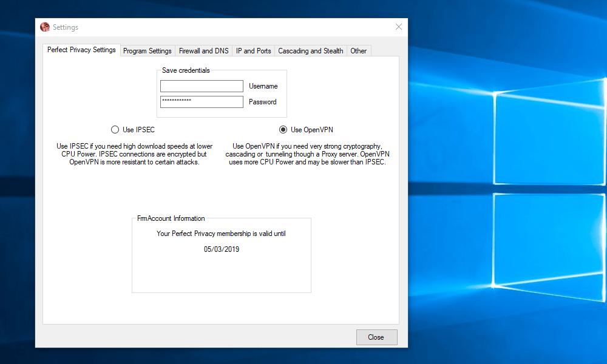Select the Use OpenVPN radio button
The height and width of the screenshot is (364, 607).
tap(283, 130)
